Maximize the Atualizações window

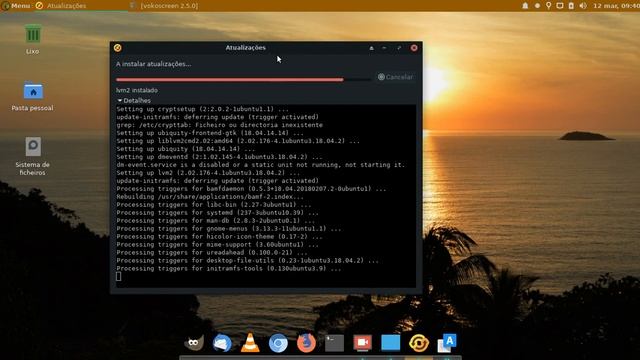coord(399,48)
